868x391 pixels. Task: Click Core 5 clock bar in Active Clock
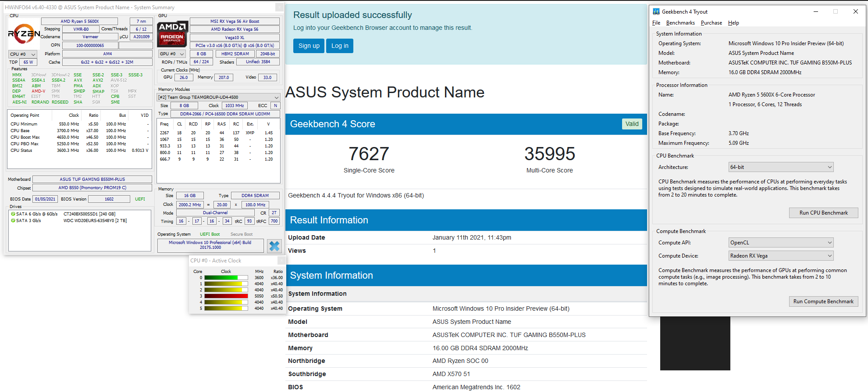pyautogui.click(x=226, y=308)
